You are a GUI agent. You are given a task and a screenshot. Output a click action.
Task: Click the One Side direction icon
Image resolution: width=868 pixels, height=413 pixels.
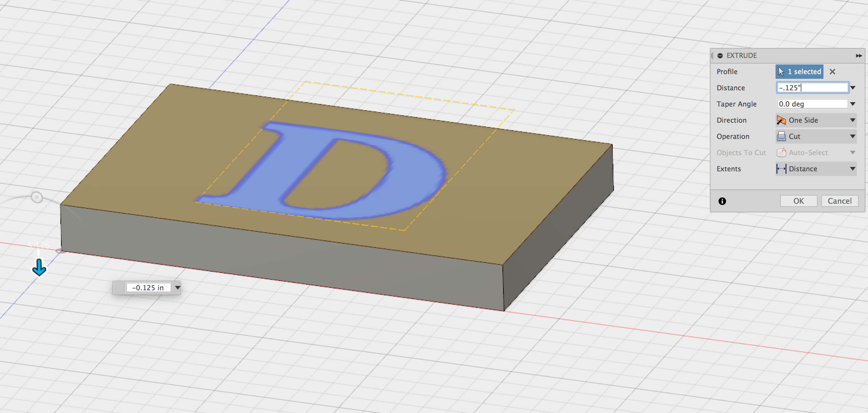781,120
